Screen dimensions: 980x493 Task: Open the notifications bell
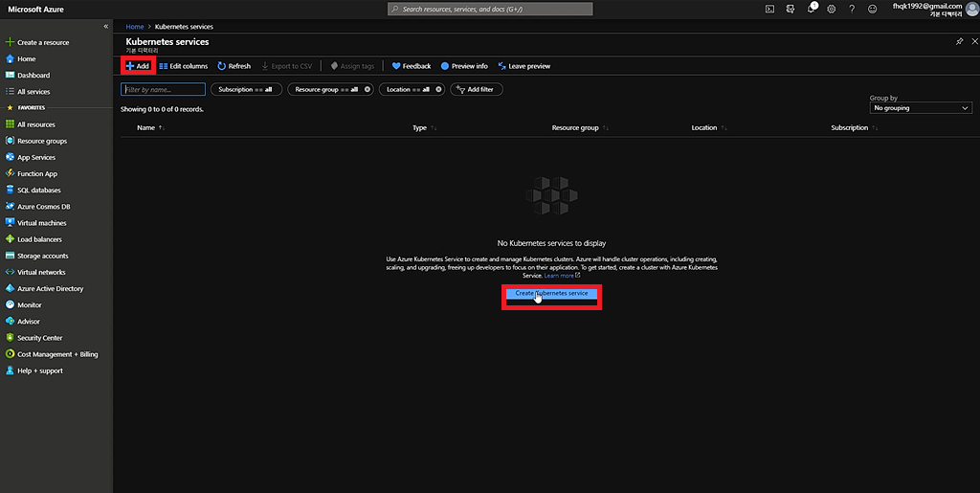[812, 9]
